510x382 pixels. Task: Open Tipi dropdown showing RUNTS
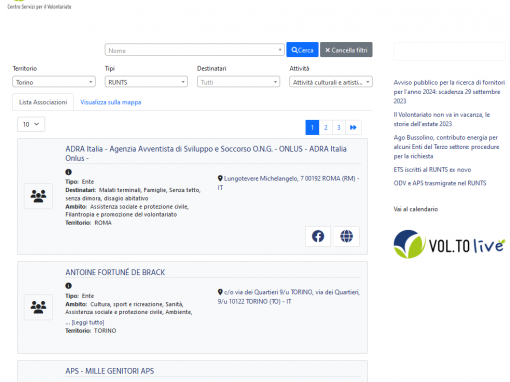click(x=146, y=82)
